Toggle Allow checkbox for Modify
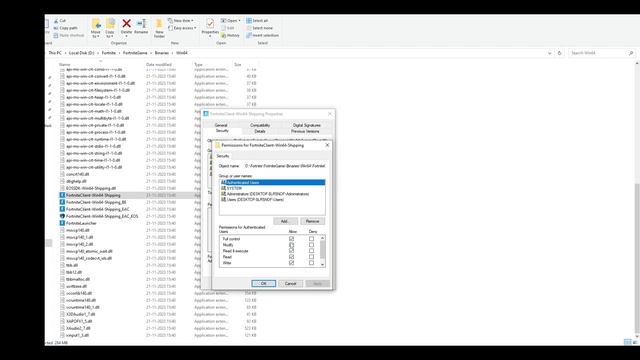640x360 pixels. click(x=291, y=245)
